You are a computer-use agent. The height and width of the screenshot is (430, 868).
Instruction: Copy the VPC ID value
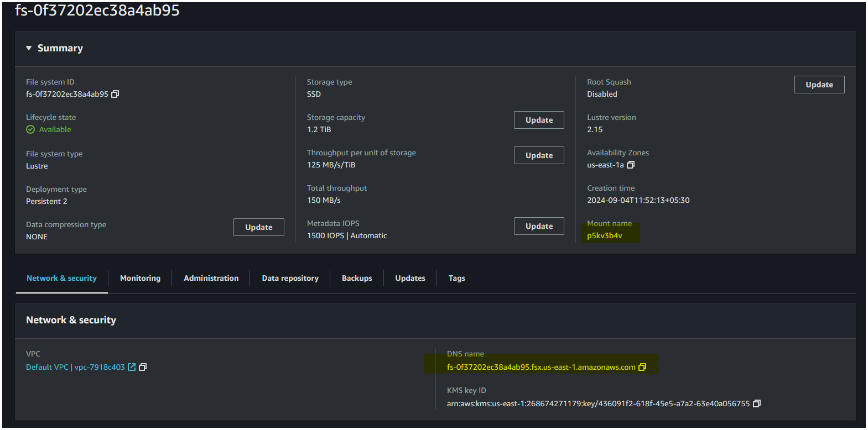(x=143, y=367)
